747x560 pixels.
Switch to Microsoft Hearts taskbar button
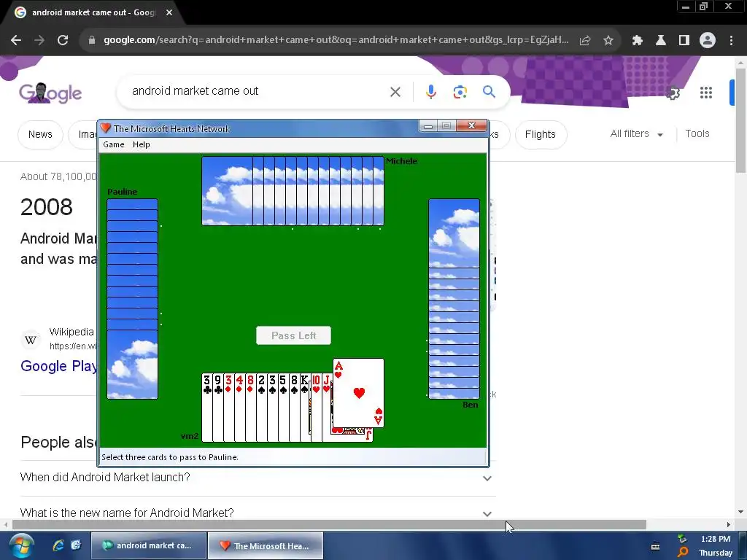(x=266, y=545)
